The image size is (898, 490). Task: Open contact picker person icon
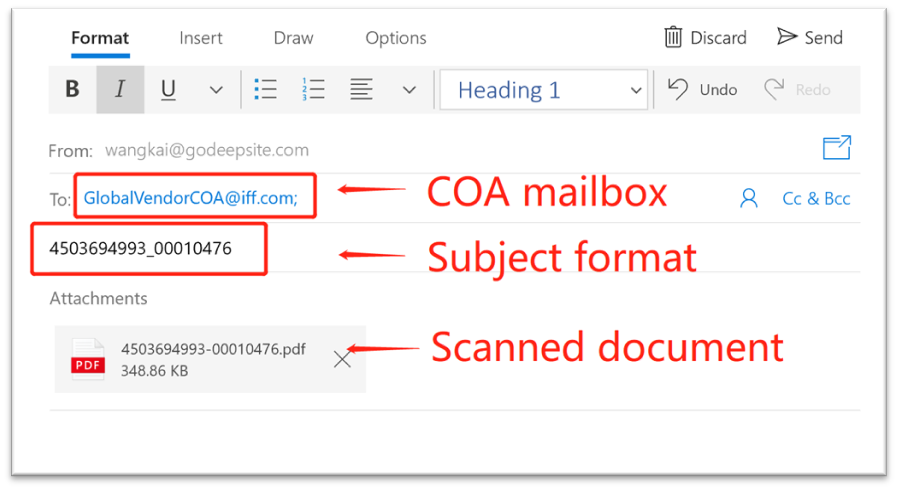click(x=748, y=199)
